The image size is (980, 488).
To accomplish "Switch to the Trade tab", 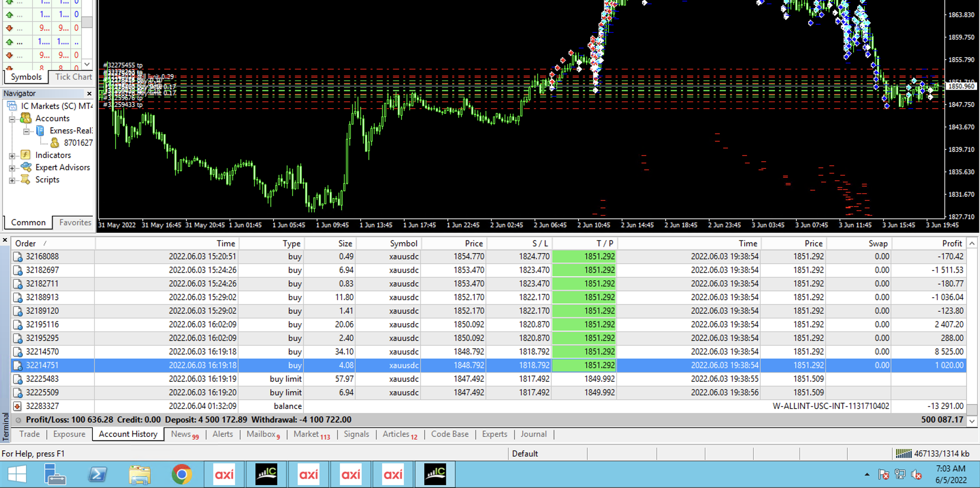I will coord(29,434).
